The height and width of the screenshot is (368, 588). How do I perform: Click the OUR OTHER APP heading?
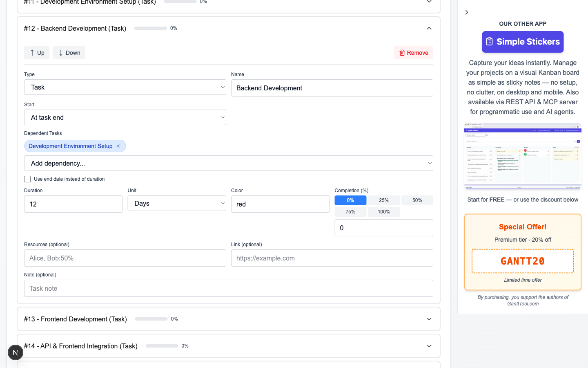[x=523, y=24]
